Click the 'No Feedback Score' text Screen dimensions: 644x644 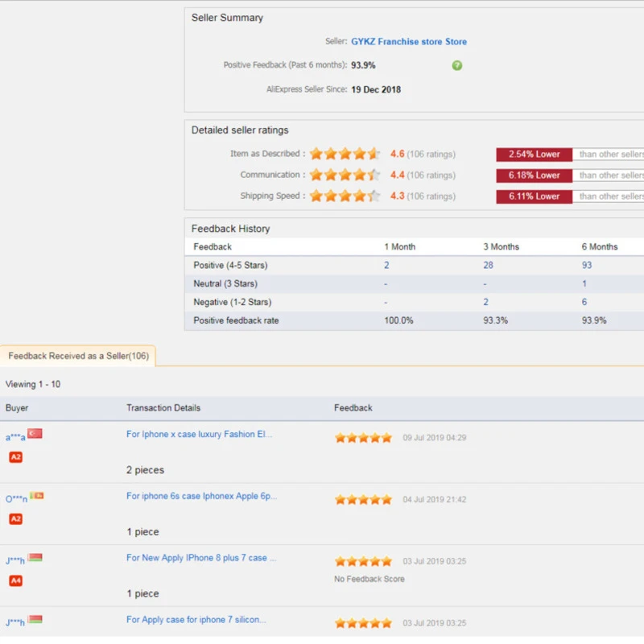point(369,579)
